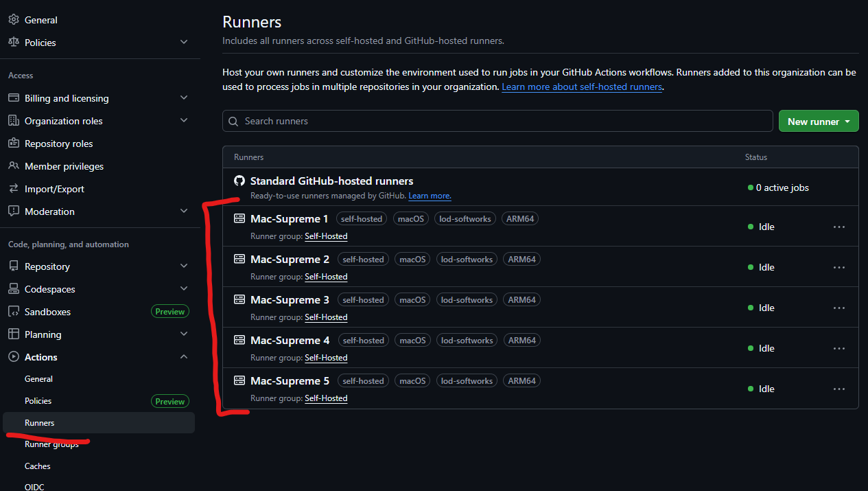The height and width of the screenshot is (491, 868).
Task: Click the lod-softworks label on Mac-Supreme 2
Action: point(467,260)
